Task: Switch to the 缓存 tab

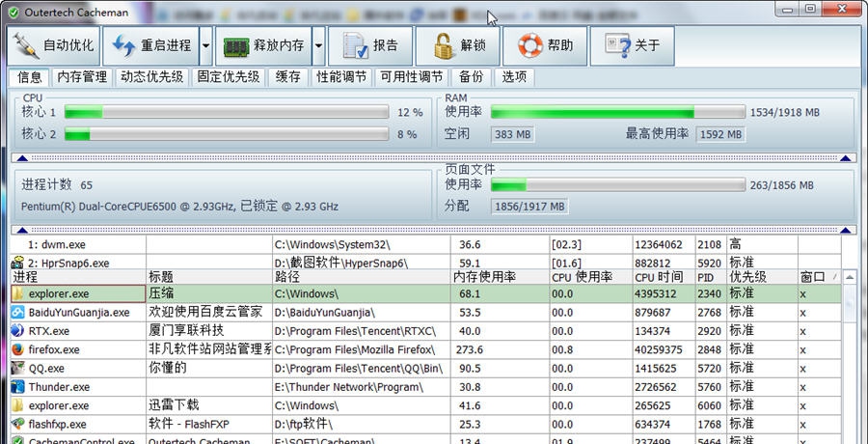Action: click(x=287, y=77)
